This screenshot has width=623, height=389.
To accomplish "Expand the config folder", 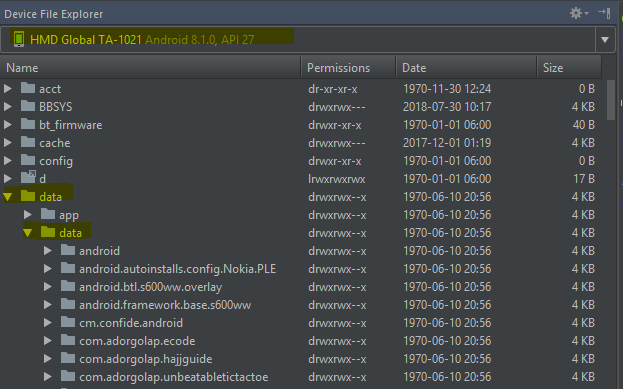I will tap(8, 161).
